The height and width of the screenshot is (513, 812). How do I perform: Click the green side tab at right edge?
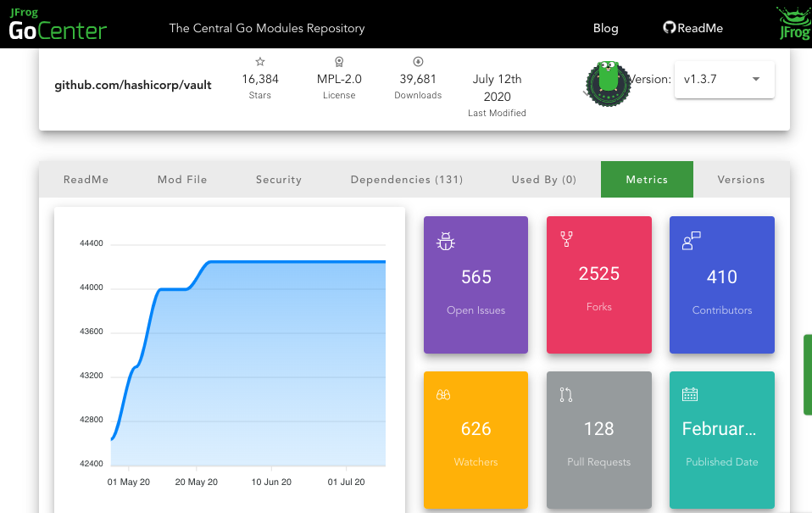click(808, 375)
